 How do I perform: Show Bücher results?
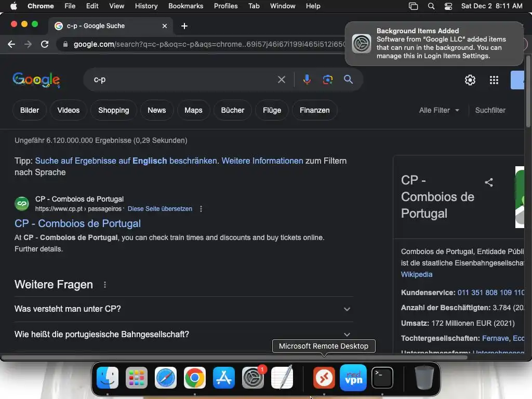[x=233, y=110]
